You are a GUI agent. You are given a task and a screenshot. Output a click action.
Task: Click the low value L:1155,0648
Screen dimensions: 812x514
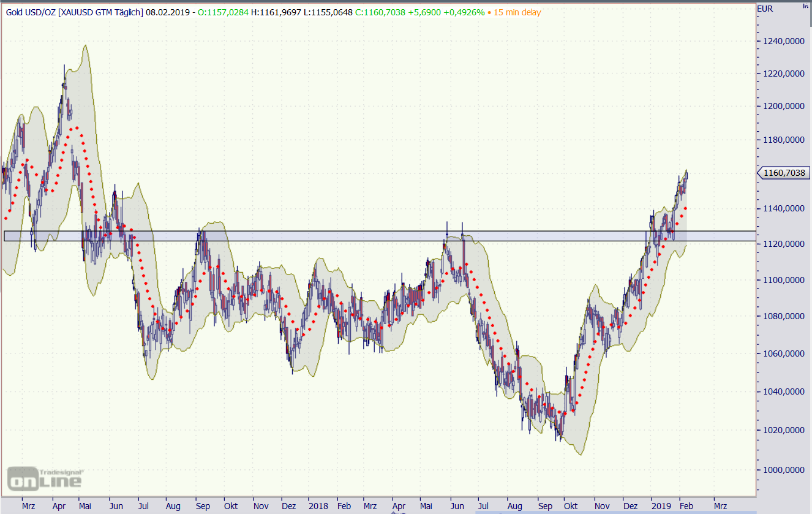[328, 12]
